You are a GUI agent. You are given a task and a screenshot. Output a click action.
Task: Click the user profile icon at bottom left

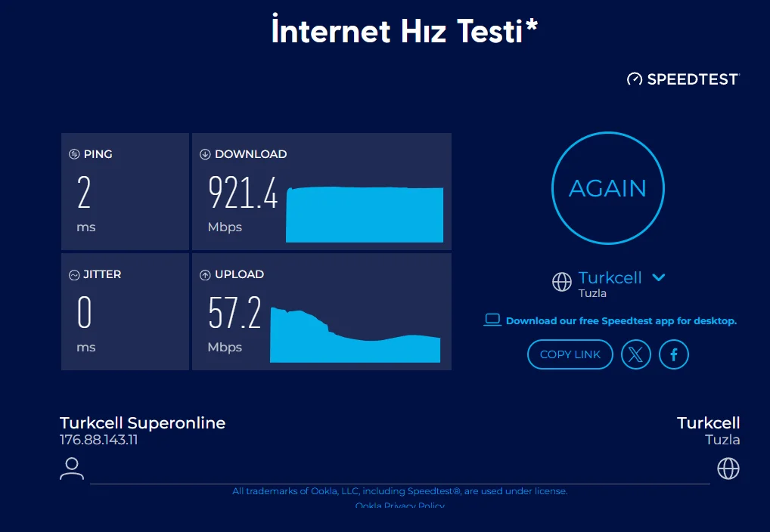point(72,469)
